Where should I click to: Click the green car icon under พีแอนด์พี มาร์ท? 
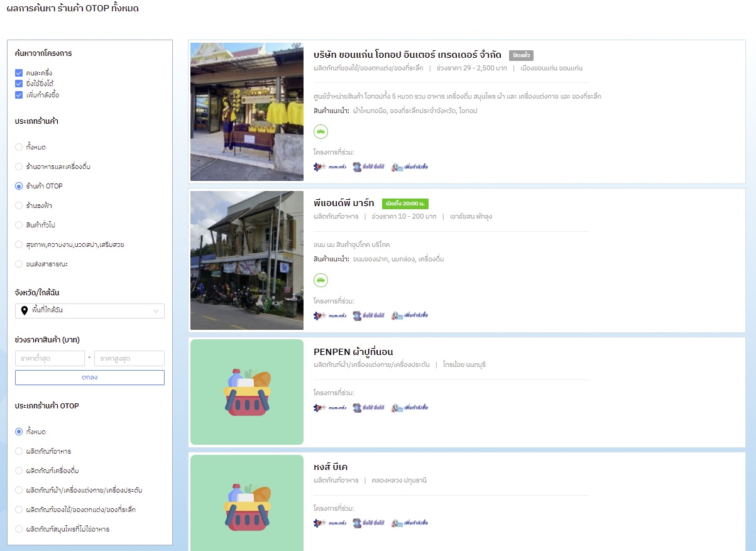(320, 280)
